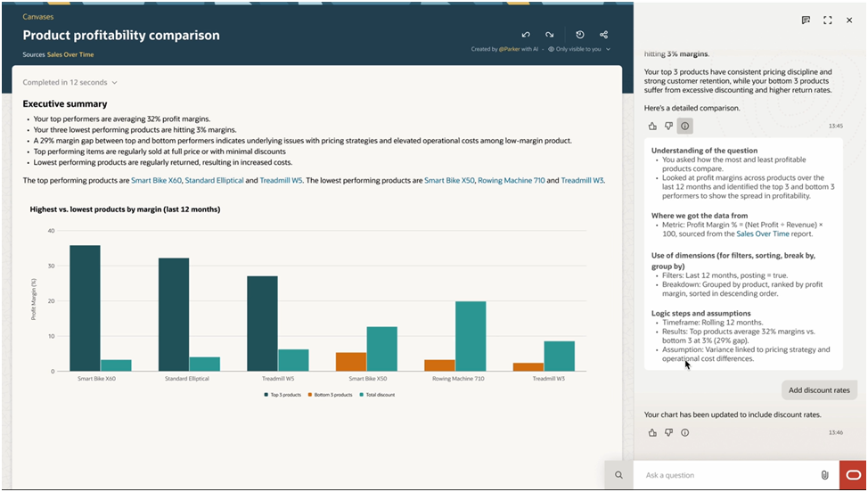Click the share icon in canvas header
868x492 pixels.
tap(604, 35)
